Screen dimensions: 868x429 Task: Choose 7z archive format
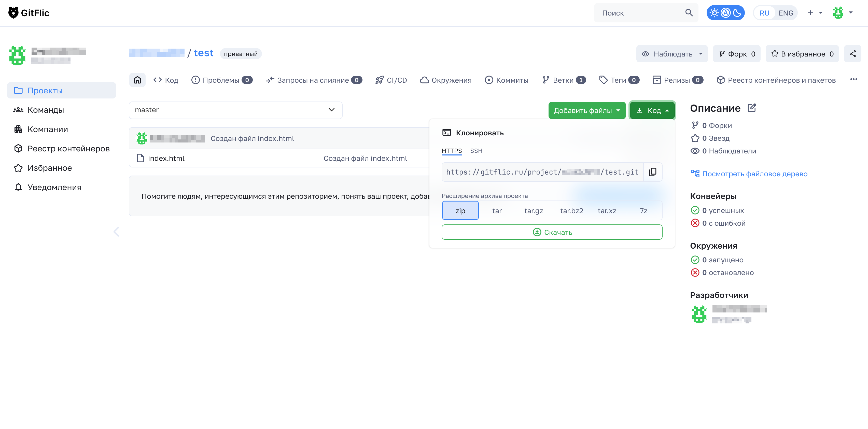643,210
